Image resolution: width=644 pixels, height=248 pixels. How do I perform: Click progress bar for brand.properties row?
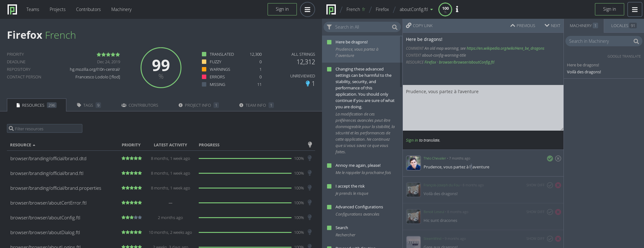tap(245, 188)
